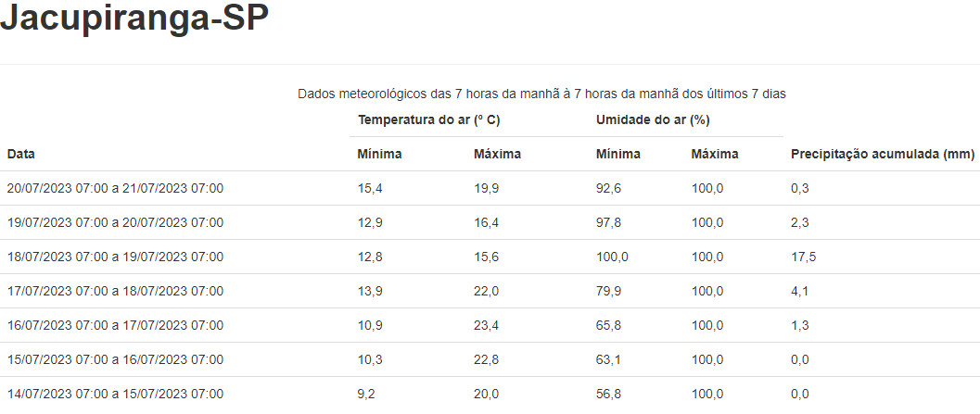Click 'Precipitação acumulada (mm)' column header
This screenshot has height=414, width=980.
pos(882,155)
